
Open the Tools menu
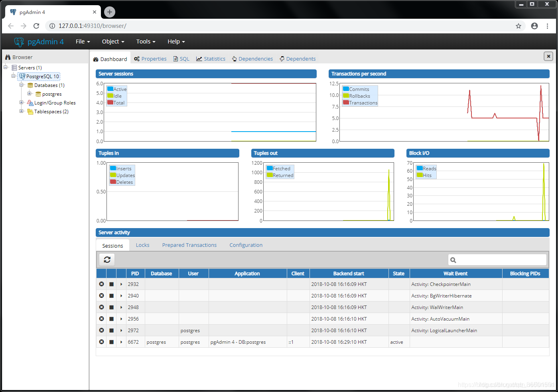point(145,41)
